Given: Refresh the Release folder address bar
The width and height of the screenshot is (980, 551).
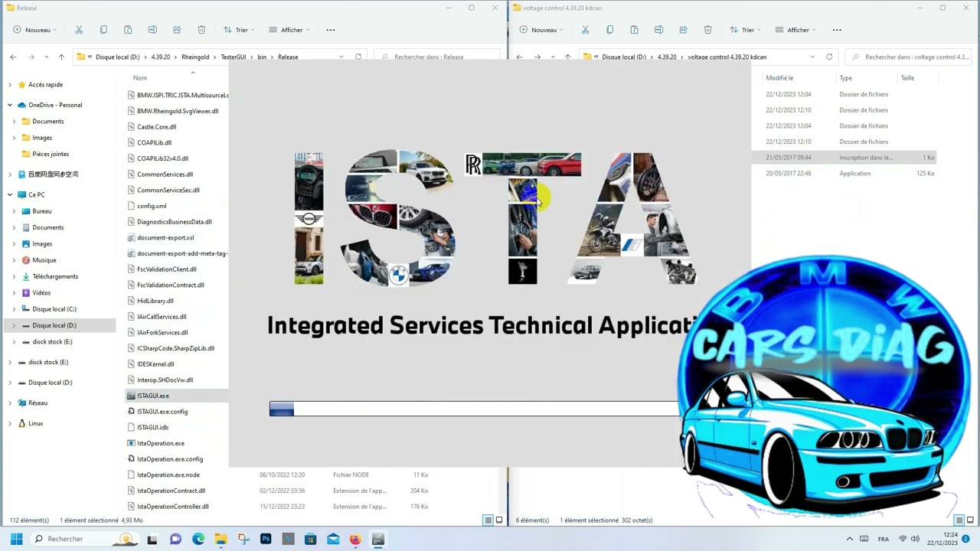Looking at the screenshot, I should point(358,57).
